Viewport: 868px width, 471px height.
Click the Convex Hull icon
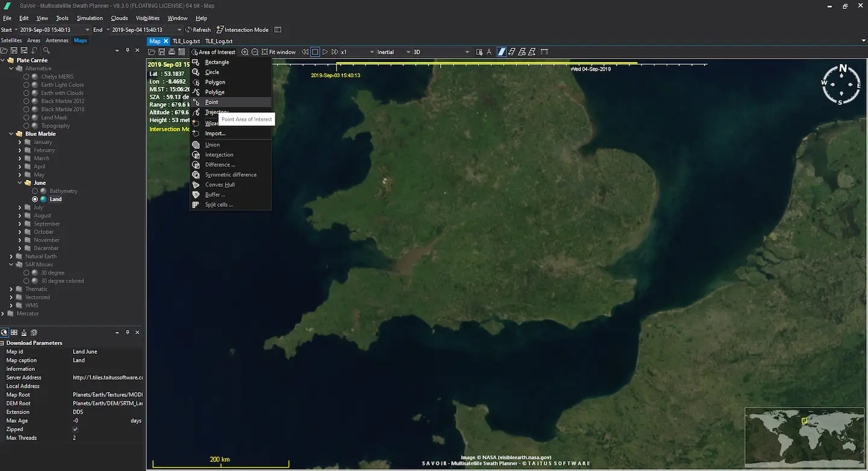pyautogui.click(x=195, y=185)
